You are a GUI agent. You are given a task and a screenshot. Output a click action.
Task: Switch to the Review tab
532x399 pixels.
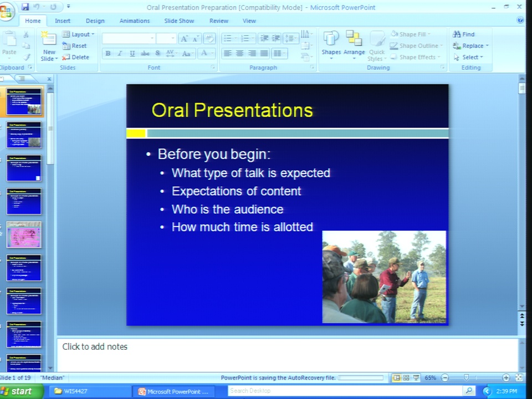tap(218, 21)
